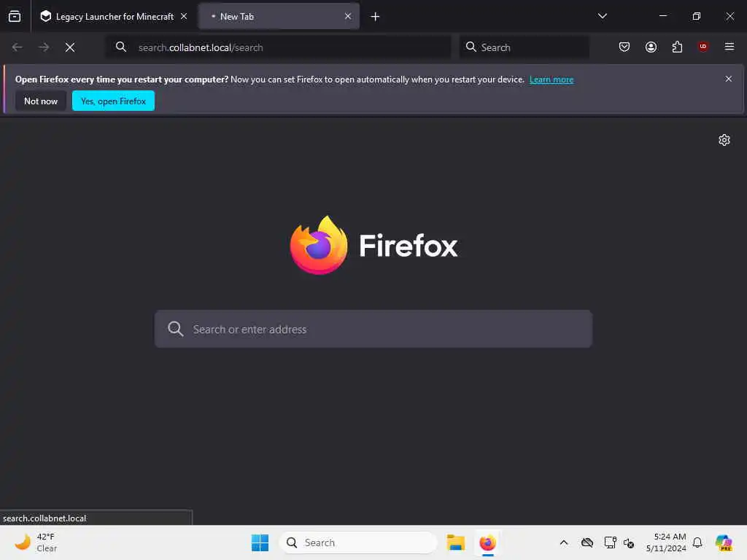
Task: Go back one page
Action: click(18, 47)
